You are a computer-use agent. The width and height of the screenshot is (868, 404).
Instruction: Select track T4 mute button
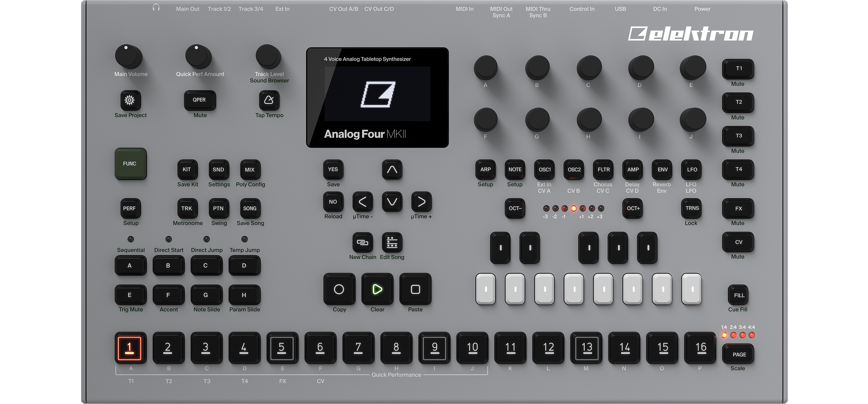click(738, 170)
